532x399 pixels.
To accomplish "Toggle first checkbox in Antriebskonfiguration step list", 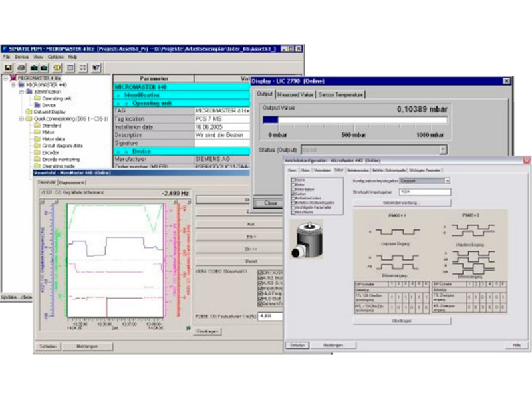I will pyautogui.click(x=293, y=180).
